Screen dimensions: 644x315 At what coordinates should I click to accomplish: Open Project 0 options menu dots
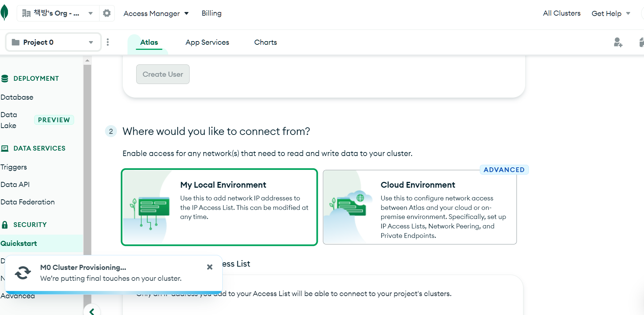coord(108,42)
